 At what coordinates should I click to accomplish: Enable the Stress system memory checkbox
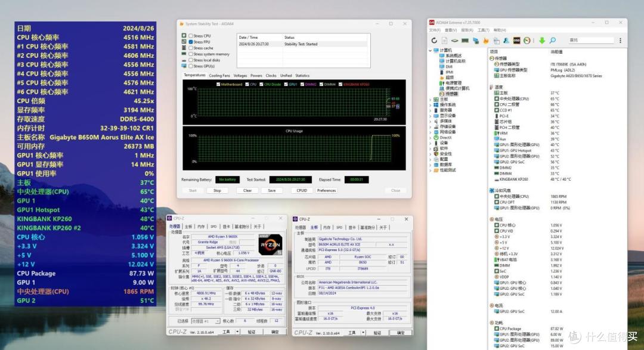(191, 54)
